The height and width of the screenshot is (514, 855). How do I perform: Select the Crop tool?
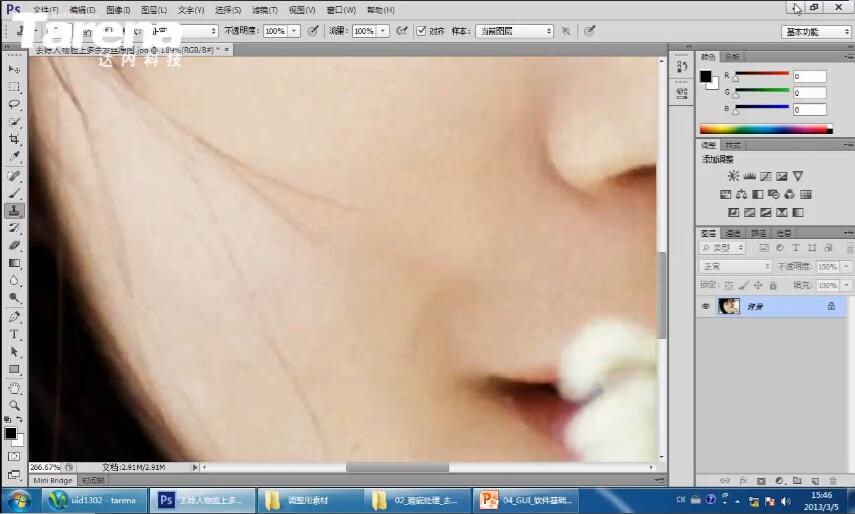14,140
